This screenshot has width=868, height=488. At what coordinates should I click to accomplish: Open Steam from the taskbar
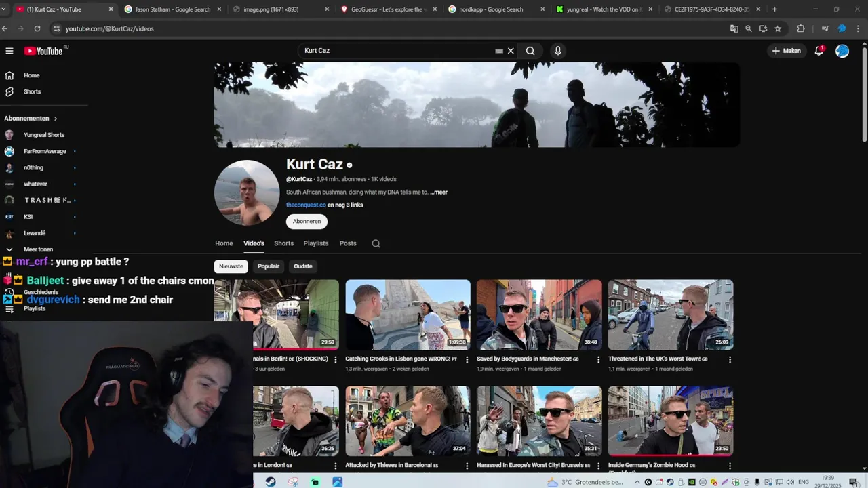pyautogui.click(x=271, y=482)
